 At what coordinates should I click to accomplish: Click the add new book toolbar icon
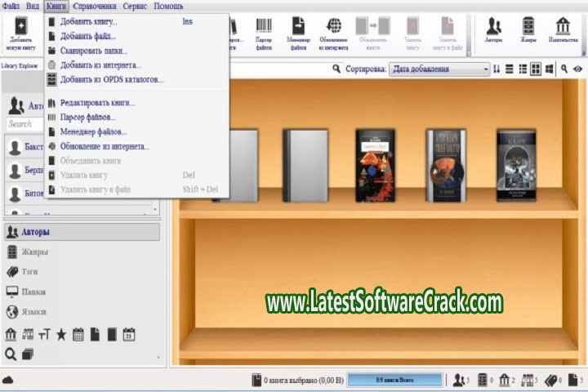(x=21, y=33)
